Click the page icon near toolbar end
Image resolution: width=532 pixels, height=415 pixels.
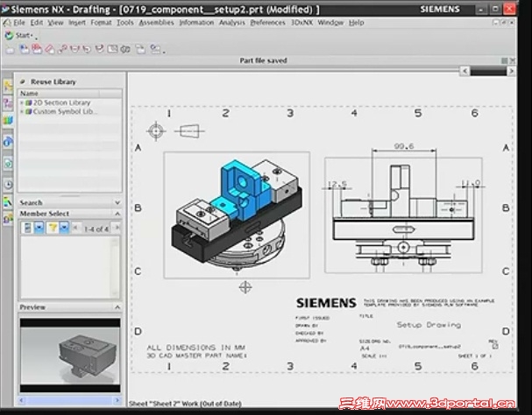140,49
